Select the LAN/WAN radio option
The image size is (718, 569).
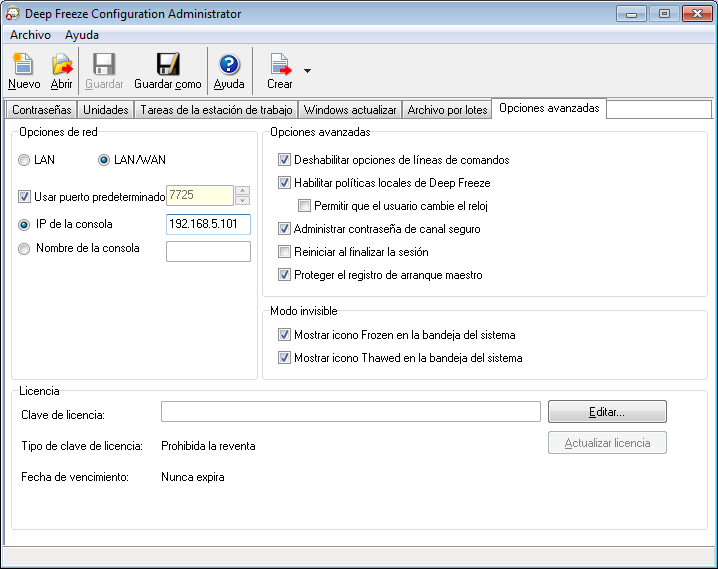(x=104, y=160)
